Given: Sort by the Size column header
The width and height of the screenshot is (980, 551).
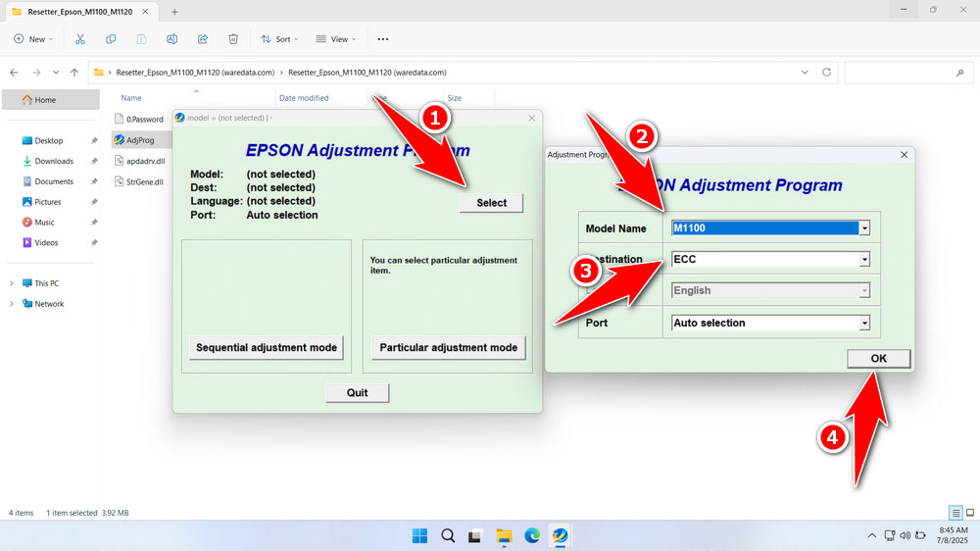Looking at the screenshot, I should pyautogui.click(x=455, y=98).
